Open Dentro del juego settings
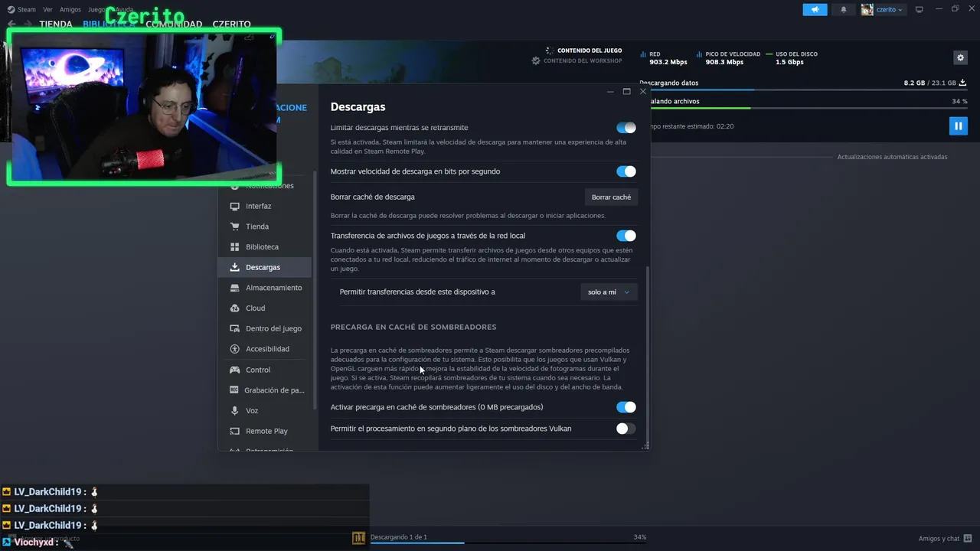Viewport: 980px width, 551px height. (x=265, y=328)
